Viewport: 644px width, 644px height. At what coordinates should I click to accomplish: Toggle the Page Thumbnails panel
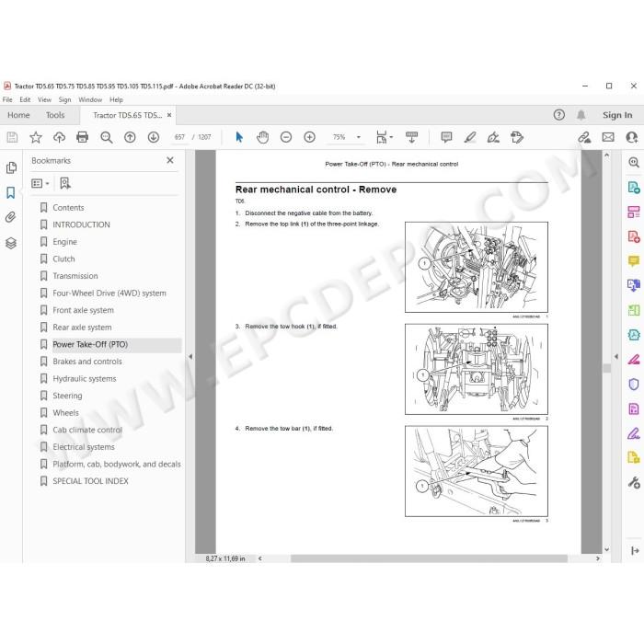[11, 167]
